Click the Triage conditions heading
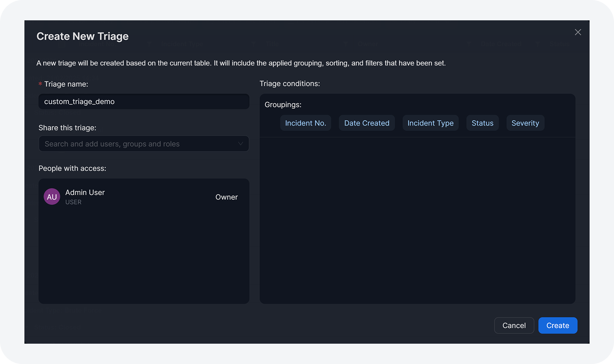Image resolution: width=614 pixels, height=364 pixels. (290, 84)
